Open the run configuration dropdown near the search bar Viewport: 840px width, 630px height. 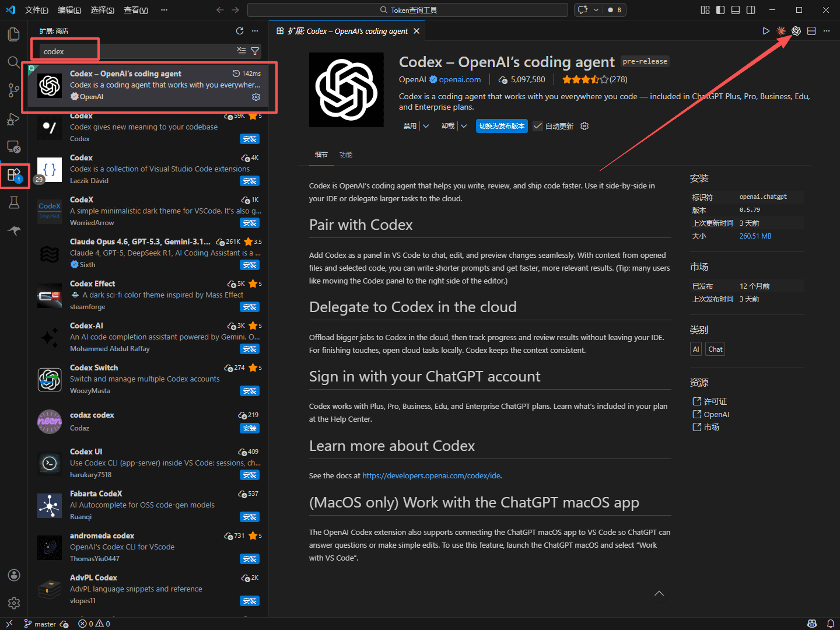click(596, 10)
